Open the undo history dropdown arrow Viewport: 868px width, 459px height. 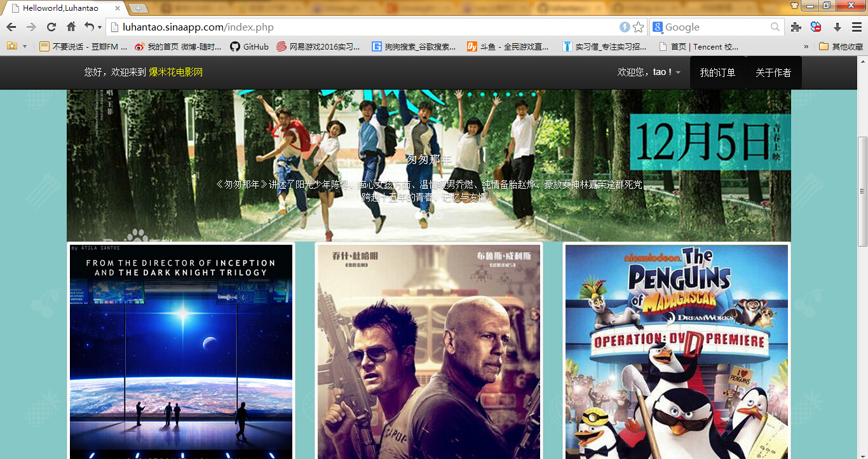[x=99, y=28]
